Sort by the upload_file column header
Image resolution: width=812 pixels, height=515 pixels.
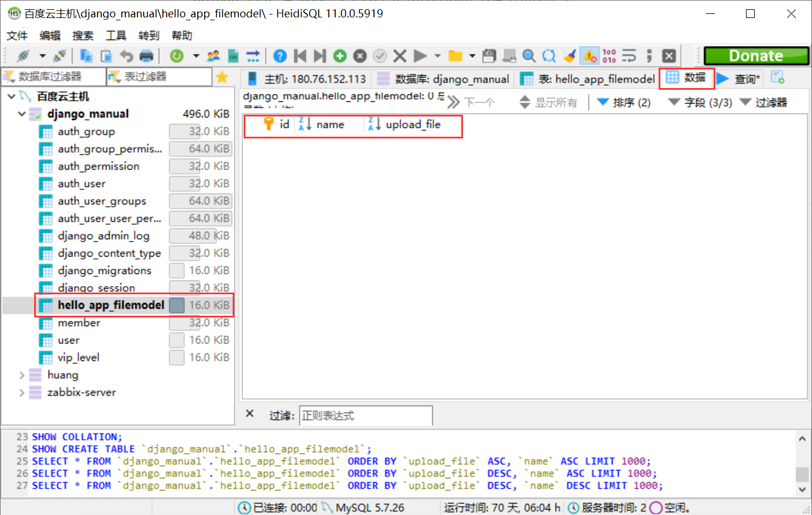click(x=413, y=125)
